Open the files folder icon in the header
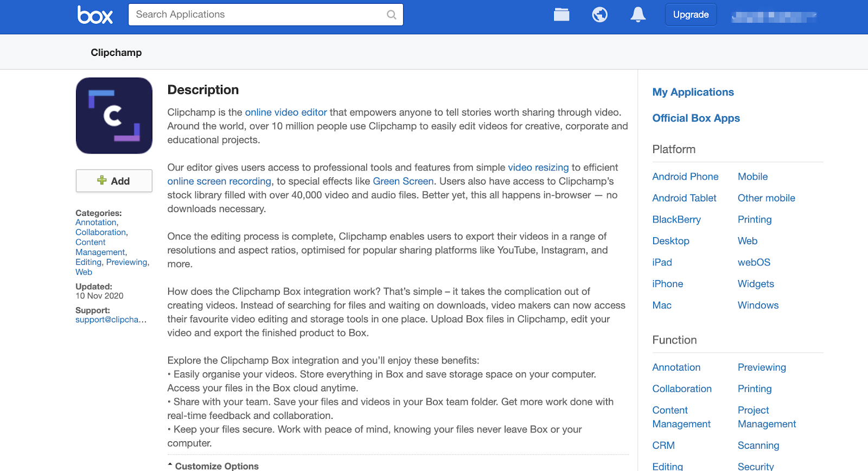Viewport: 868px width, 471px height. (561, 15)
